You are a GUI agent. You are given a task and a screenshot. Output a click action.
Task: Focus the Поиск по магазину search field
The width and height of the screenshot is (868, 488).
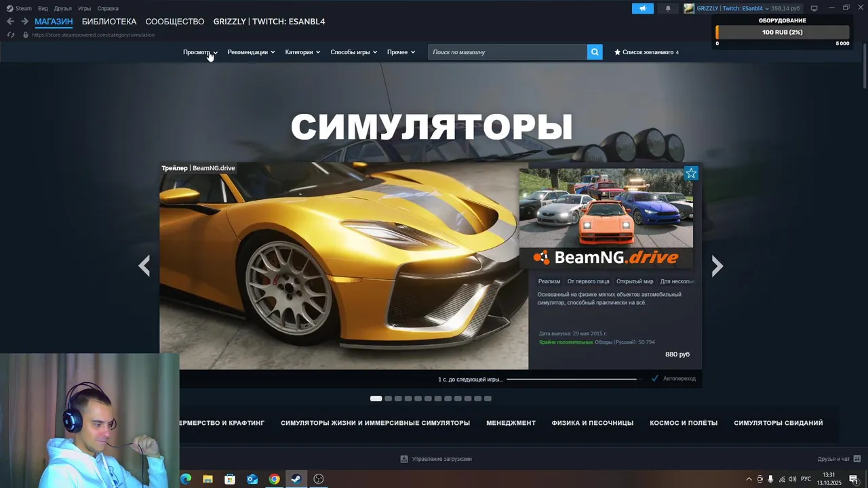click(507, 52)
